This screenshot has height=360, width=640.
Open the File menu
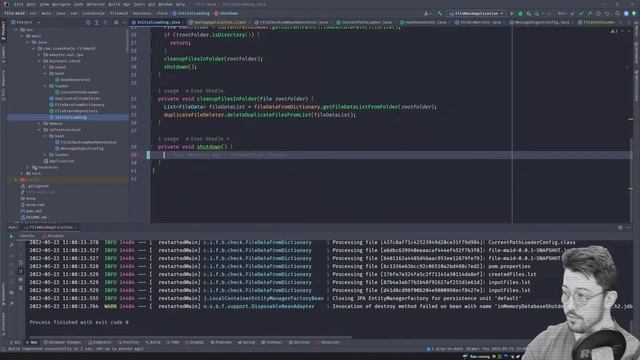pyautogui.click(x=18, y=4)
